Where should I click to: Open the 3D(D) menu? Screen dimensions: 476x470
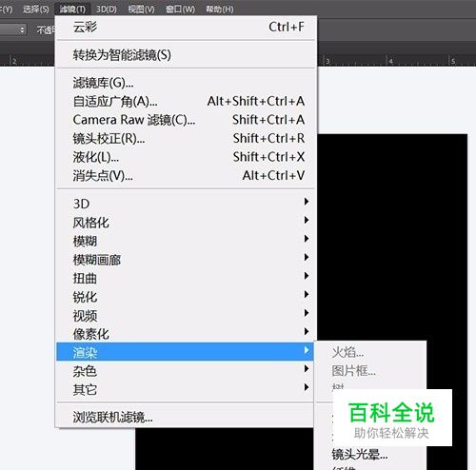pyautogui.click(x=107, y=9)
